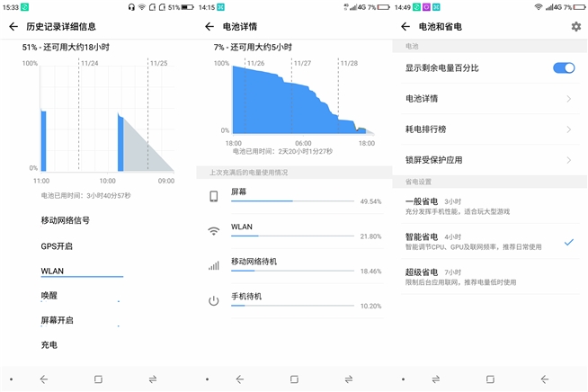
Task: Click the WLAN wifi icon in usage list
Action: pos(214,231)
